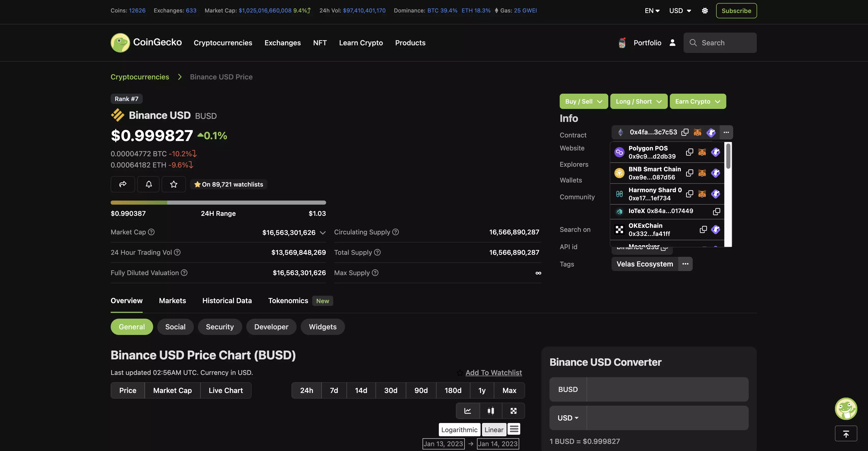Open the Security tab pill
The image size is (868, 451).
220,327
